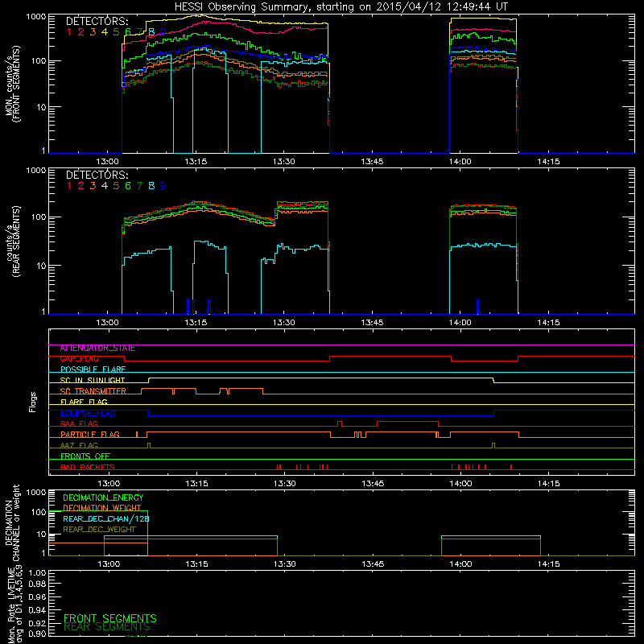The image size is (644, 644).
Task: Select detector 4 in the rear segments legend
Action: [105, 186]
